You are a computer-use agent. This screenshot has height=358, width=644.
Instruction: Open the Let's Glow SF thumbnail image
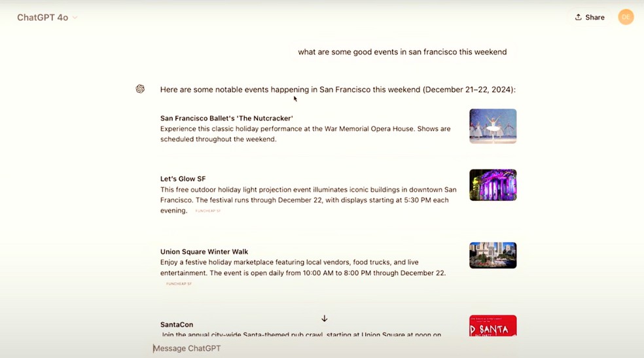click(493, 185)
